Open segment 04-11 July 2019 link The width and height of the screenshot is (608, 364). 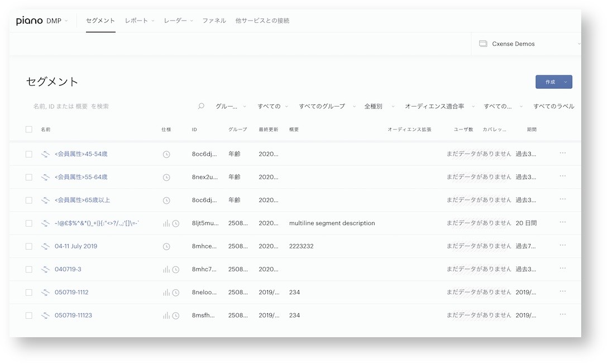coord(76,246)
